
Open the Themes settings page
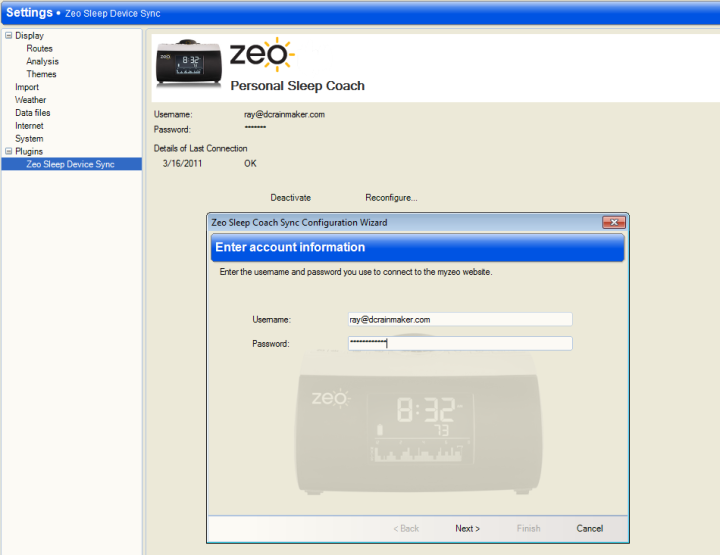pos(41,74)
